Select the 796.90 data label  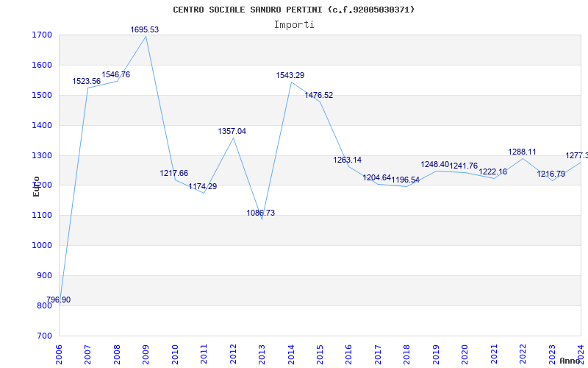59,300
